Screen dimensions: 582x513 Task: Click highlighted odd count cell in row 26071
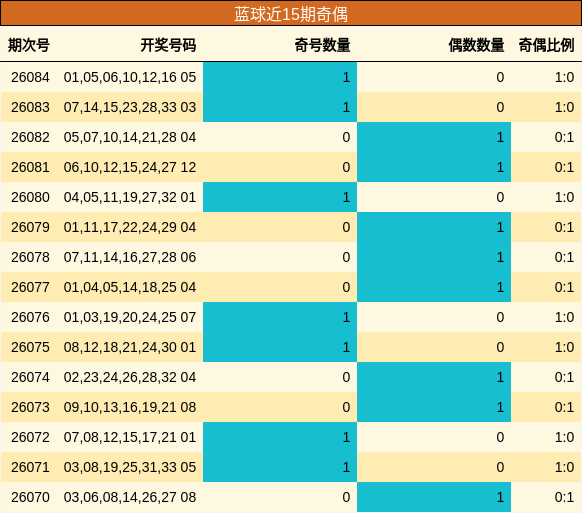pos(280,467)
